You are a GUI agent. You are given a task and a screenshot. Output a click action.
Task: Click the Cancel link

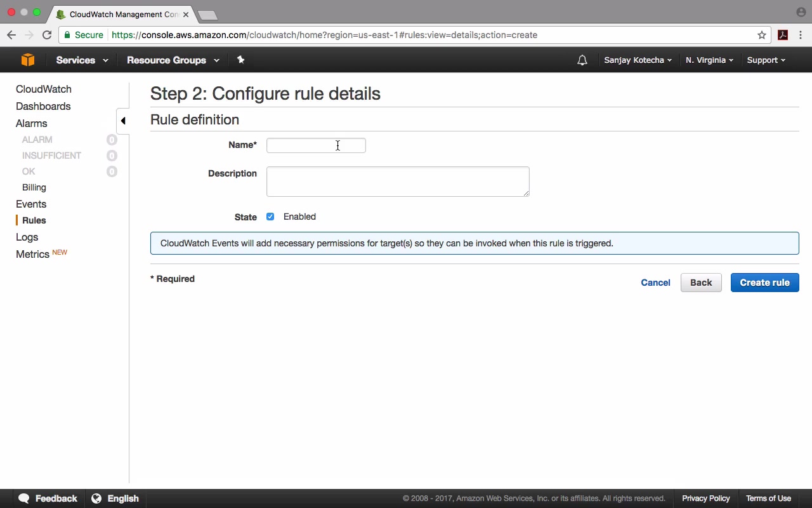(x=655, y=283)
